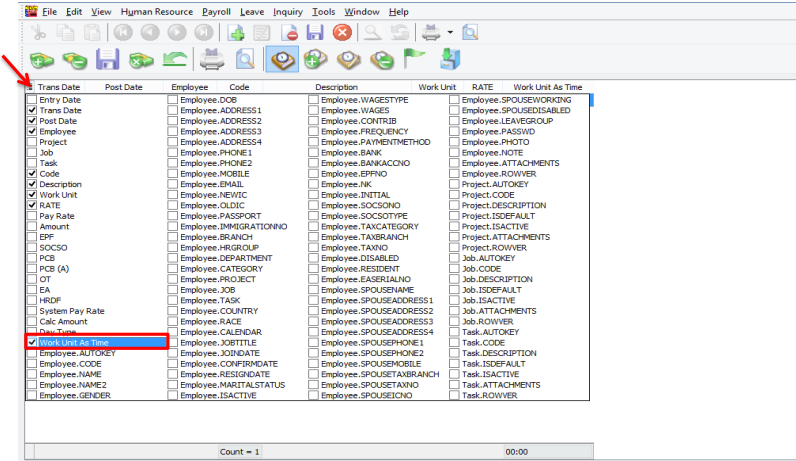Edit time entry with clock pencil icon
The width and height of the screenshot is (796, 461).
(349, 59)
